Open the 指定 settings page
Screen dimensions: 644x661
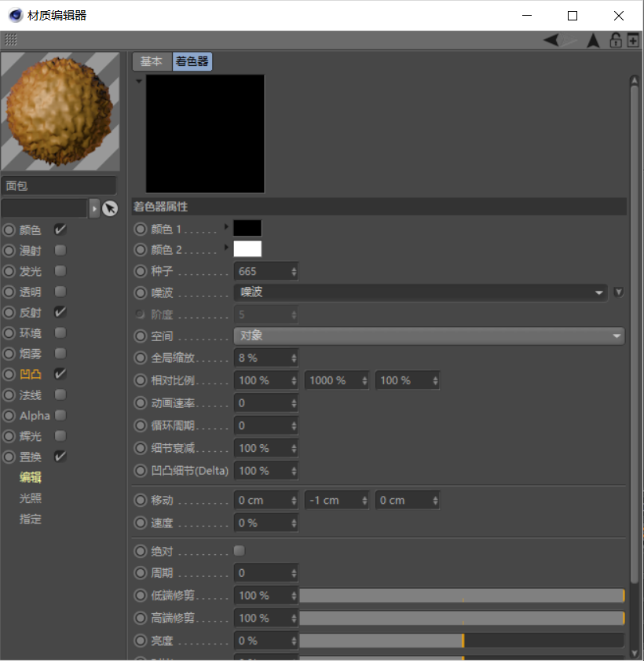tap(31, 519)
